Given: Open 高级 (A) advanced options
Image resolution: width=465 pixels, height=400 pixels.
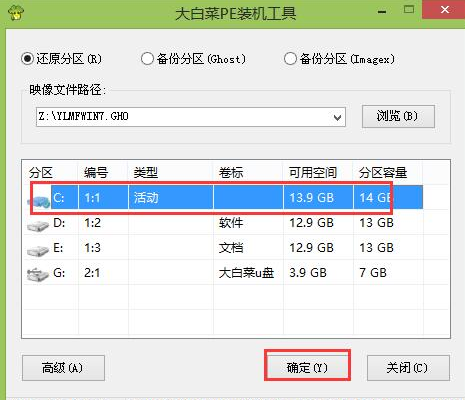Looking at the screenshot, I should 63,368.
